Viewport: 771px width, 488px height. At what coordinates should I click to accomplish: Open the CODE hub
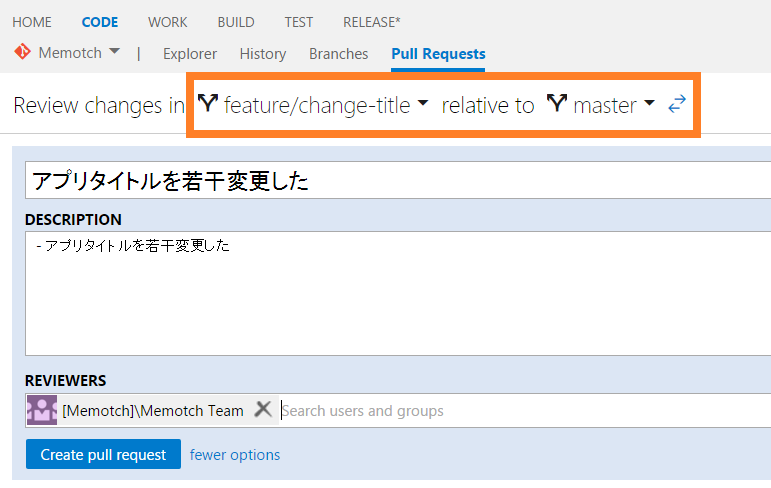pyautogui.click(x=99, y=22)
